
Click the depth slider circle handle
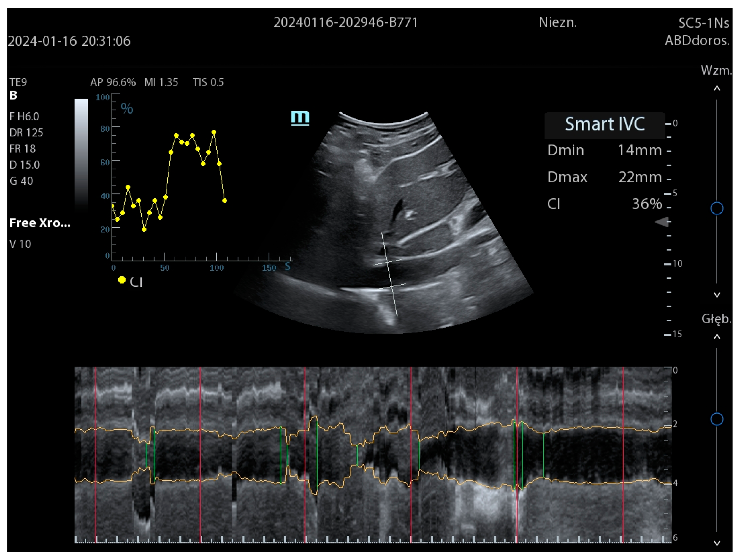coord(716,419)
